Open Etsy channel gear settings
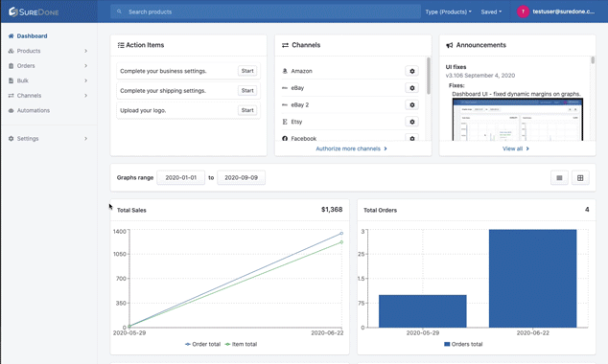 411,122
